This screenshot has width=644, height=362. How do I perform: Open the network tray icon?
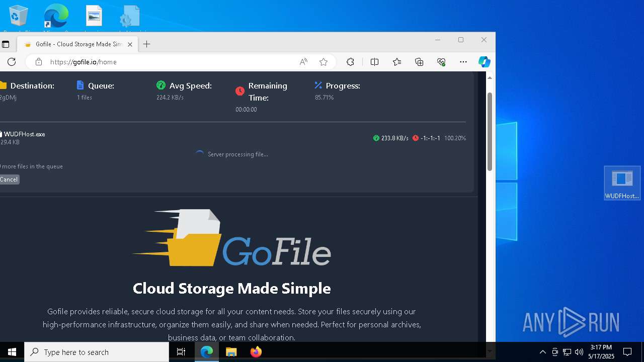[x=567, y=352]
